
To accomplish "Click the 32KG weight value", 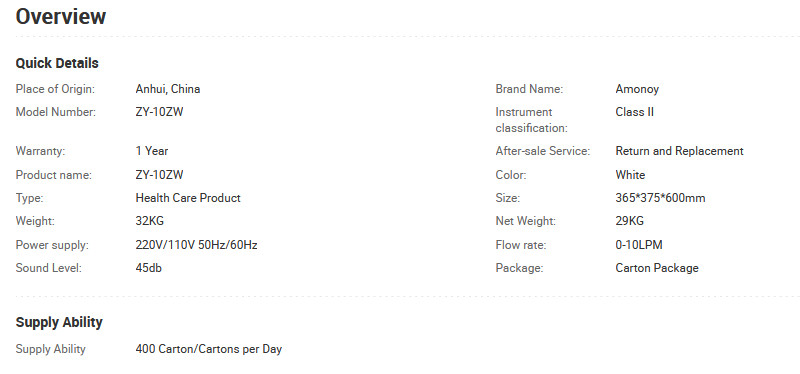I will tap(149, 221).
